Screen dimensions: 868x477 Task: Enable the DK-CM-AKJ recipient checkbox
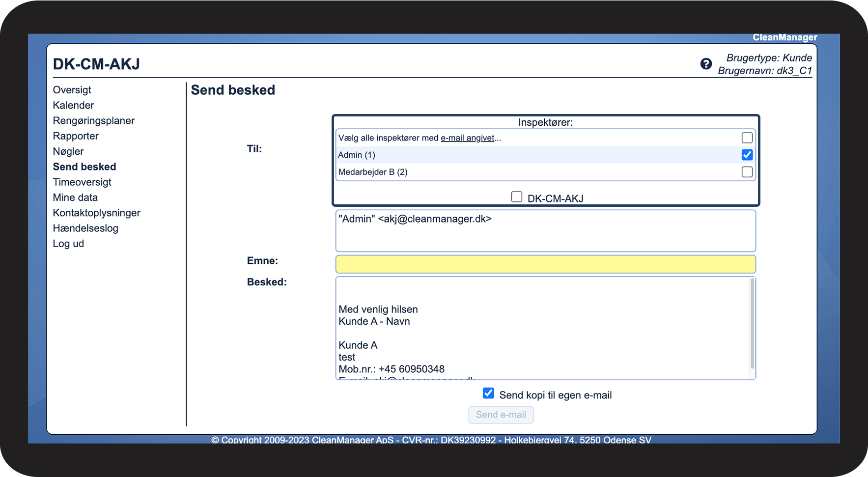[x=516, y=197]
